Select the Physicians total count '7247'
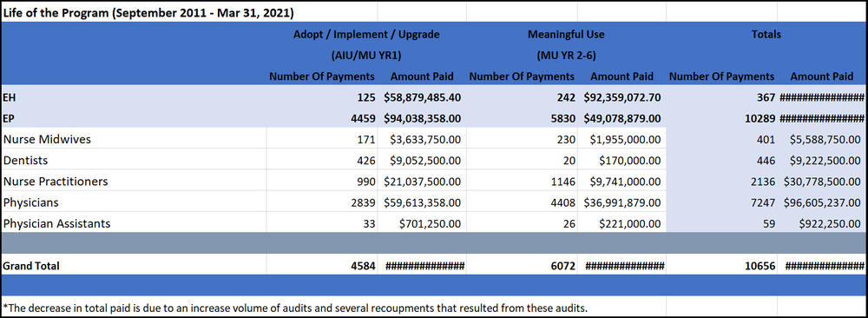The height and width of the screenshot is (318, 868). pyautogui.click(x=763, y=202)
